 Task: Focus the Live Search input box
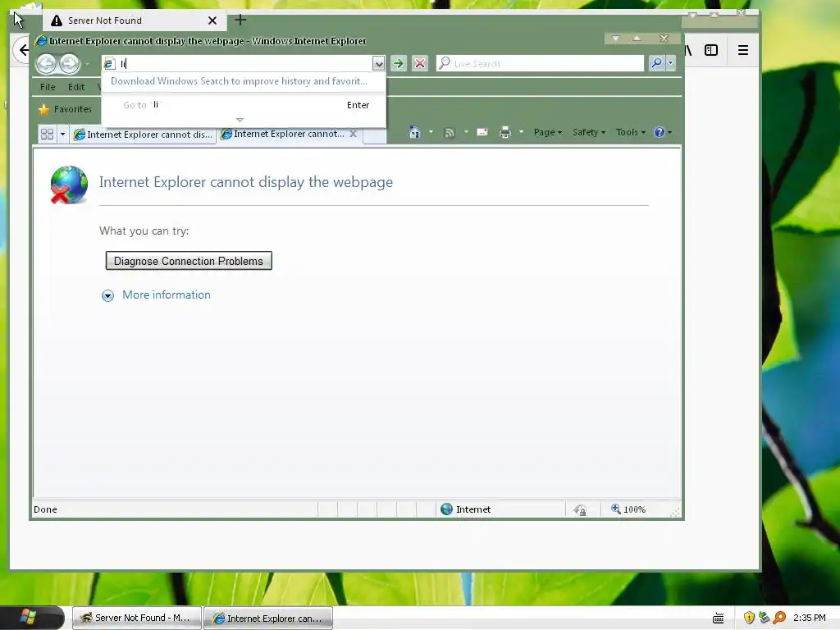coord(540,63)
